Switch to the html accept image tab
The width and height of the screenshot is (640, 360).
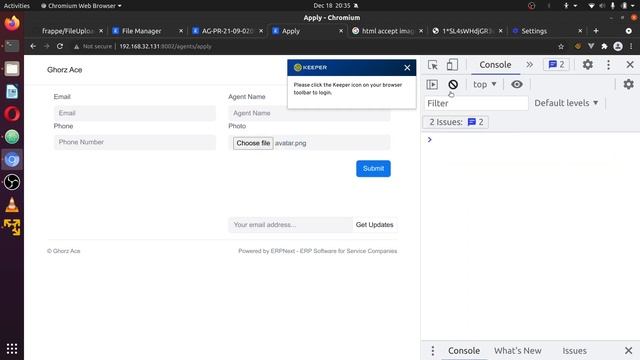(388, 31)
